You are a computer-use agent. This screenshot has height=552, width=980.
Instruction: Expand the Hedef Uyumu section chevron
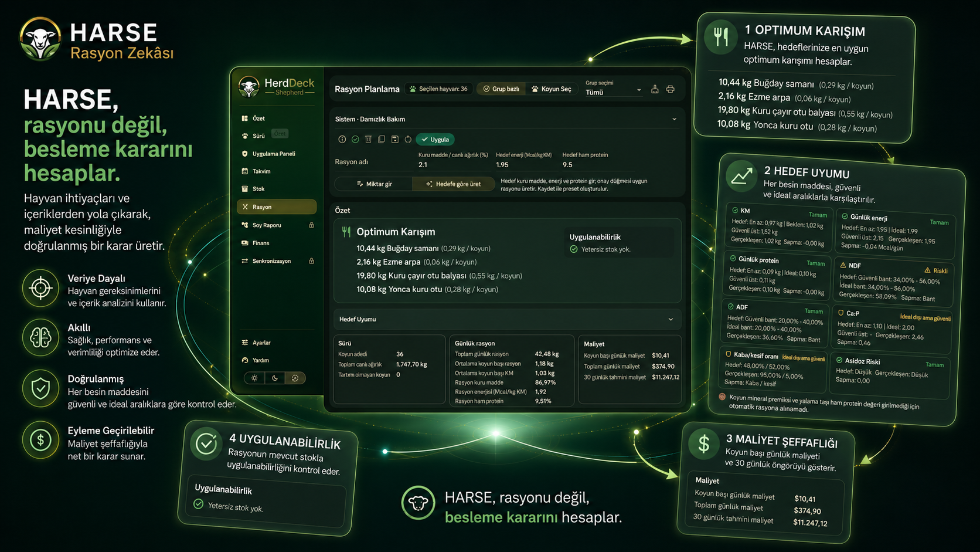[671, 319]
